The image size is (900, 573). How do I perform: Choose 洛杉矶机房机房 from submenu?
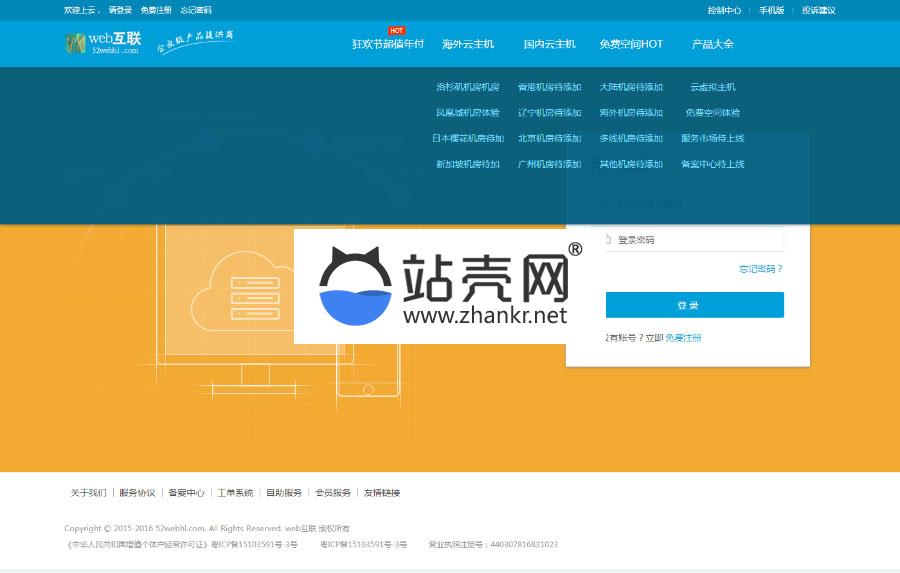tap(467, 87)
